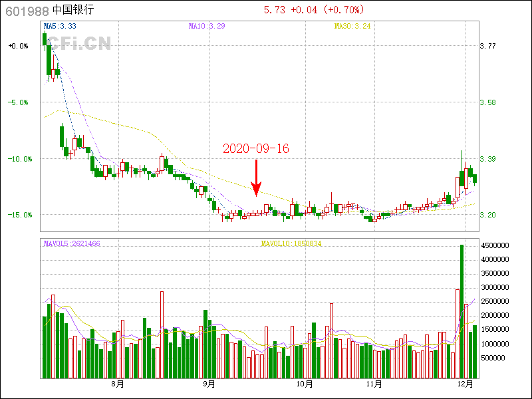The height and width of the screenshot is (399, 532).
Task: Click the 8月 label on time axis
Action: 118,384
